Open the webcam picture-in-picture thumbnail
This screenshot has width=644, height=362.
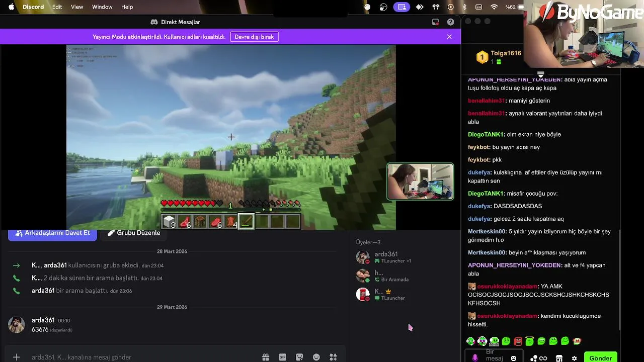pos(420,182)
